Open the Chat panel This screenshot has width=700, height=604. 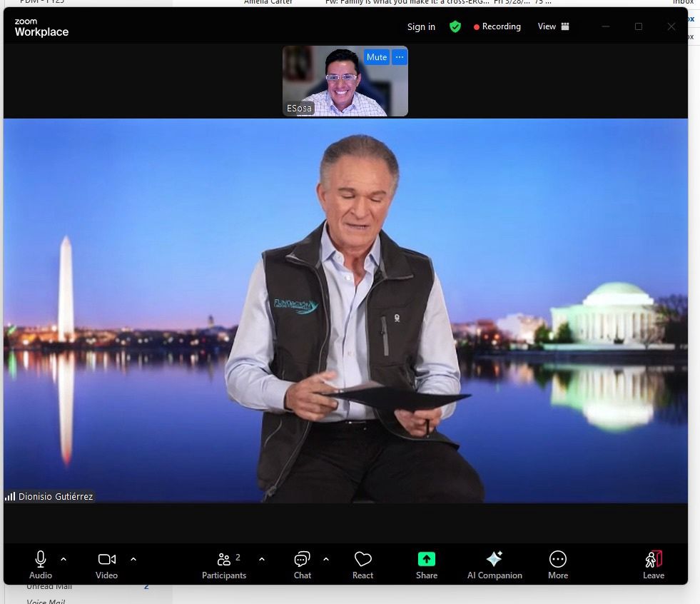pos(302,559)
